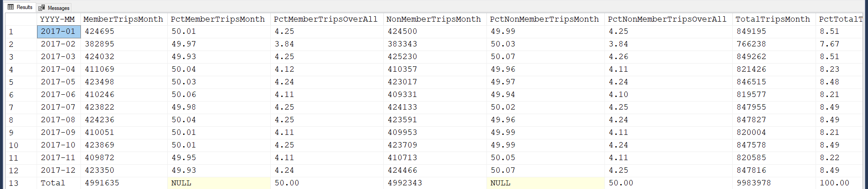The image size is (868, 189).
Task: Select row 1 via its row number
Action: (x=11, y=32)
